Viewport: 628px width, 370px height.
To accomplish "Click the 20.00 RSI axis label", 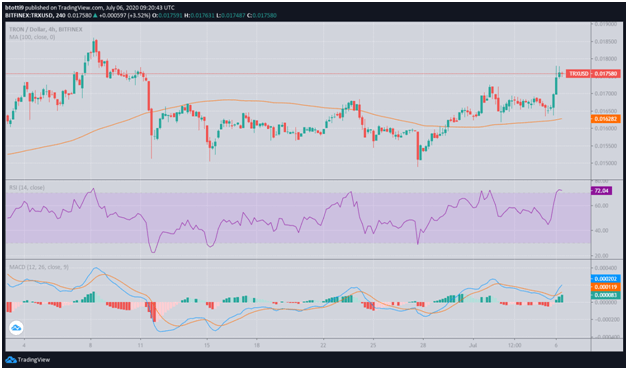I will pos(602,255).
